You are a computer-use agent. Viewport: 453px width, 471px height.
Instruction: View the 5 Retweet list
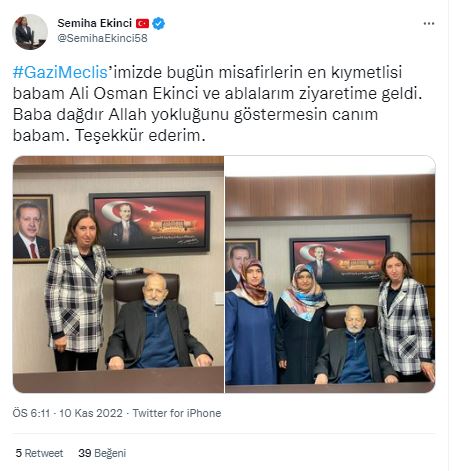39,453
